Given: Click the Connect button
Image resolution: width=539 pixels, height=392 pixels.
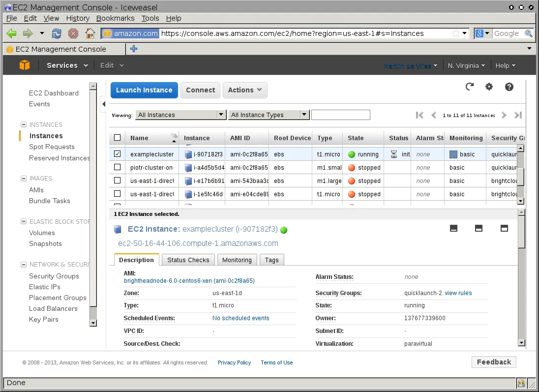Looking at the screenshot, I should pos(201,90).
